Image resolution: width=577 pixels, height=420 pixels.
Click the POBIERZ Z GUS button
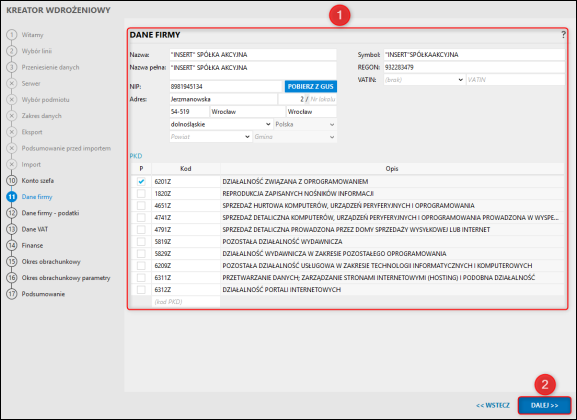click(x=311, y=87)
